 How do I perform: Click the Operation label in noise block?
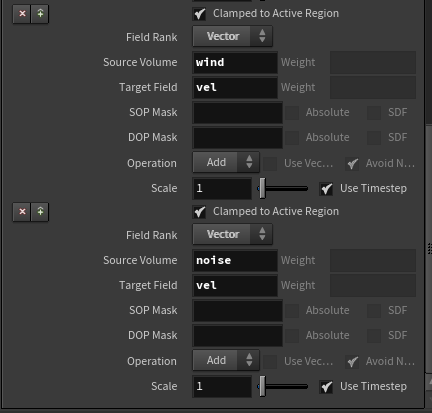152,361
